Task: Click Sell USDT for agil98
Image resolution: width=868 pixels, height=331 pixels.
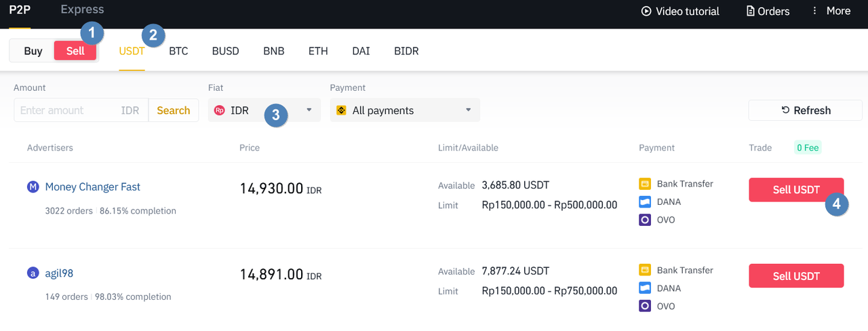Action: coord(796,276)
